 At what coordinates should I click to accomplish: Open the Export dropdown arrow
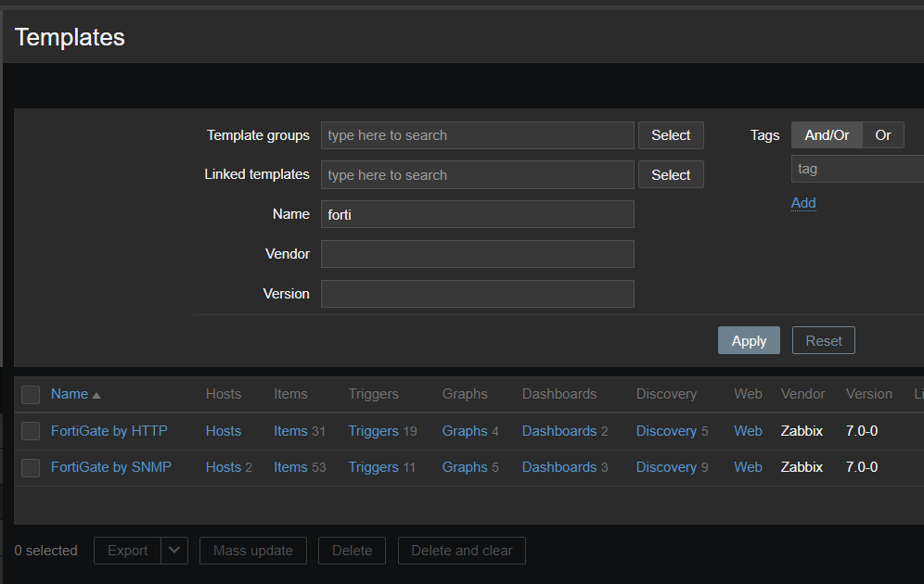(x=174, y=551)
